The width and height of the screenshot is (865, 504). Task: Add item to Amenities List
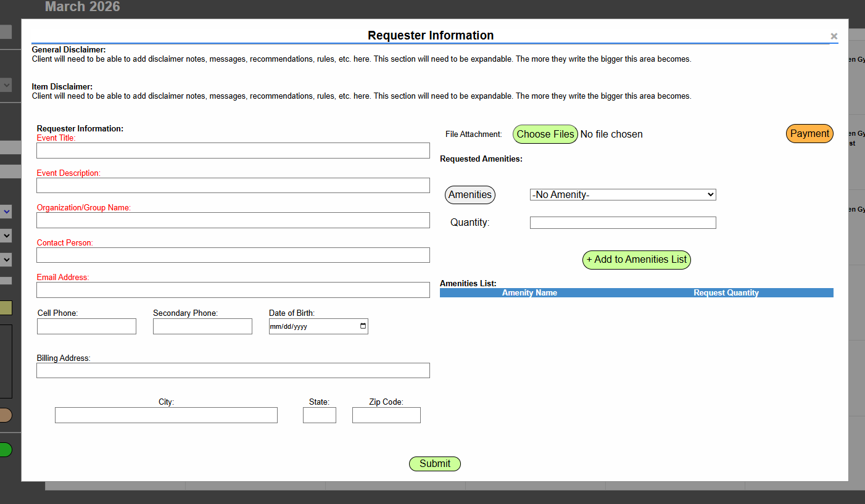[636, 260]
